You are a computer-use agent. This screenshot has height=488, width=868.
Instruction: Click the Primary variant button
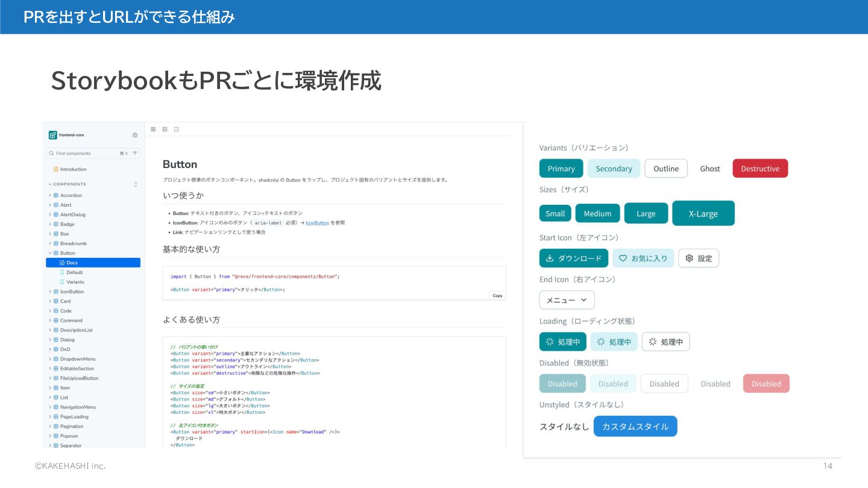click(x=561, y=169)
